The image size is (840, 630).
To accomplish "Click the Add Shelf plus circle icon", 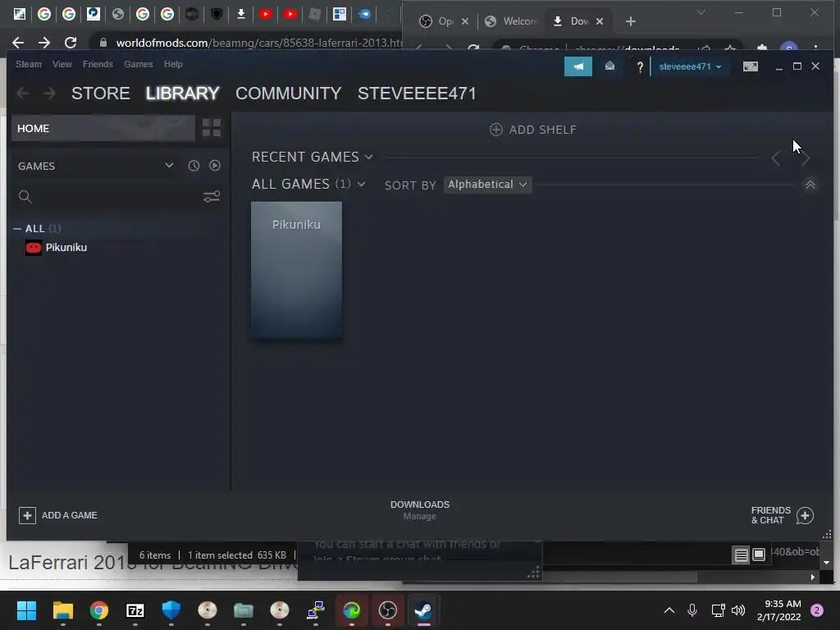I will [x=496, y=130].
